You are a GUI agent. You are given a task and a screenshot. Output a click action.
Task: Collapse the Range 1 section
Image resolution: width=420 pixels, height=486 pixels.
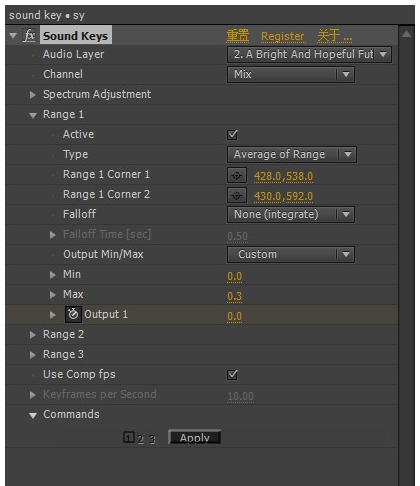33,116
